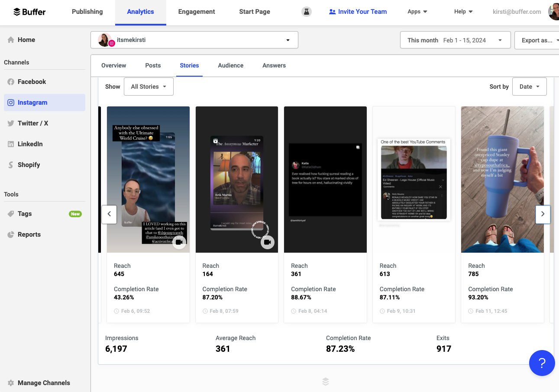Open the This month date range picker

coord(455,40)
